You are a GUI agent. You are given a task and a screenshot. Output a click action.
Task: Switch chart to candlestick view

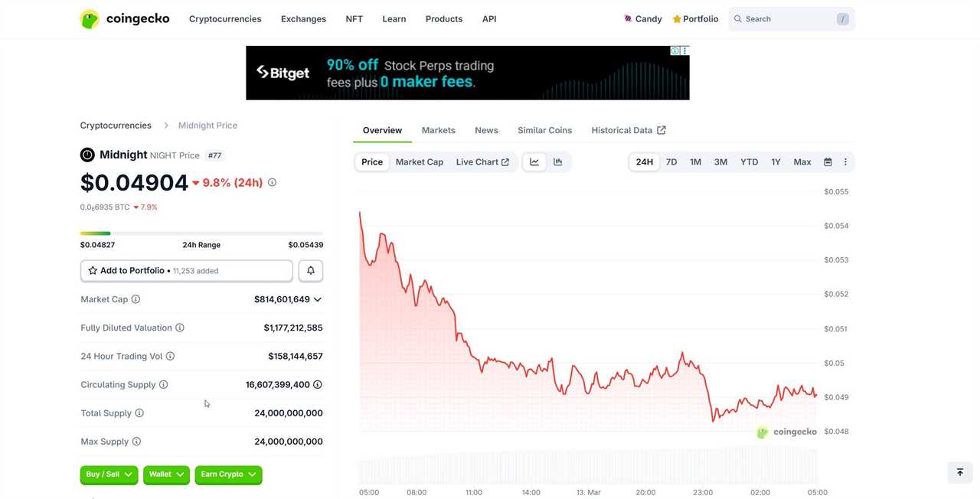557,161
